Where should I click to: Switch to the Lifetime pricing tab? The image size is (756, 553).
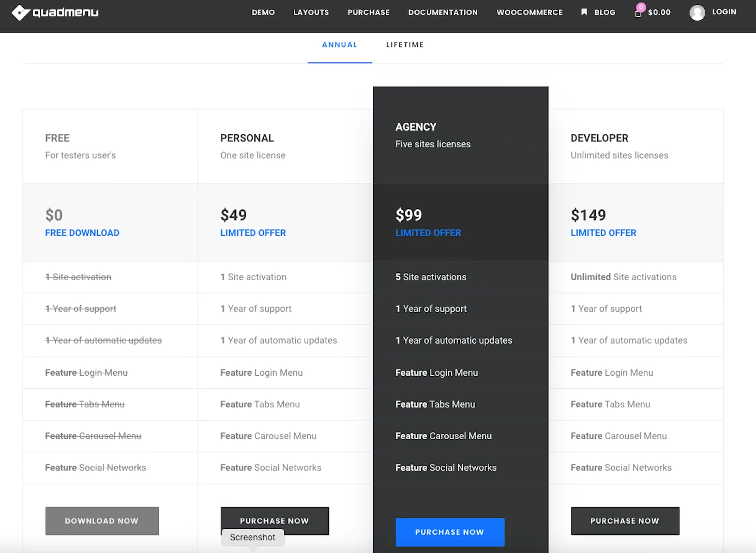(x=405, y=45)
